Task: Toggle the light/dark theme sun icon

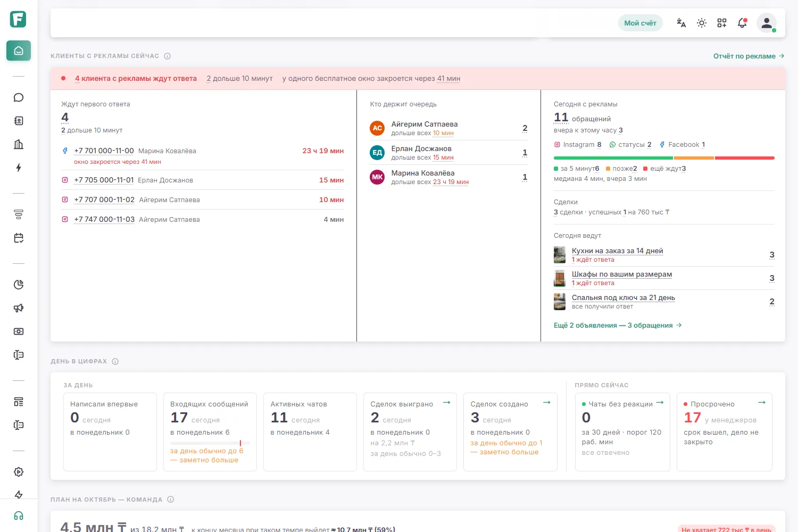Action: 702,23
